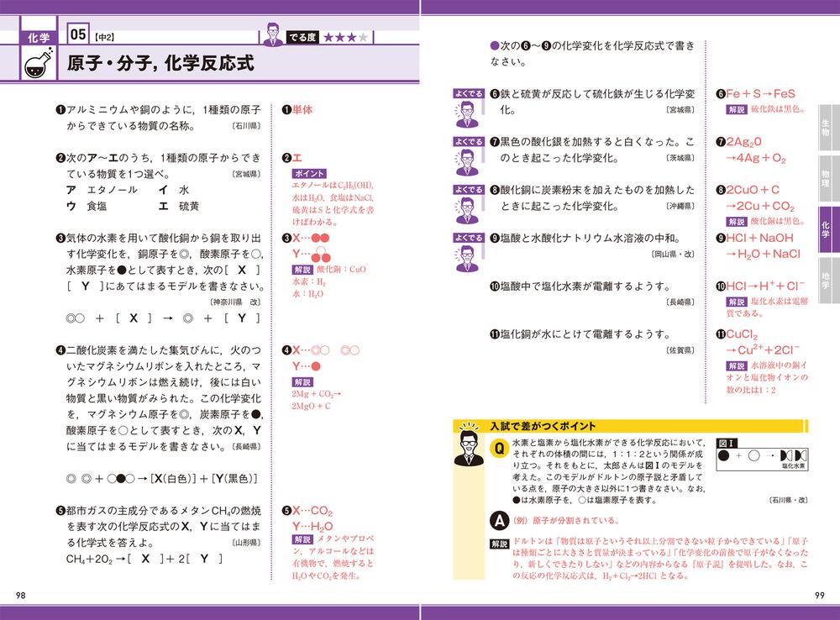
Task: Click option ア エタノール
Action: pos(102,190)
